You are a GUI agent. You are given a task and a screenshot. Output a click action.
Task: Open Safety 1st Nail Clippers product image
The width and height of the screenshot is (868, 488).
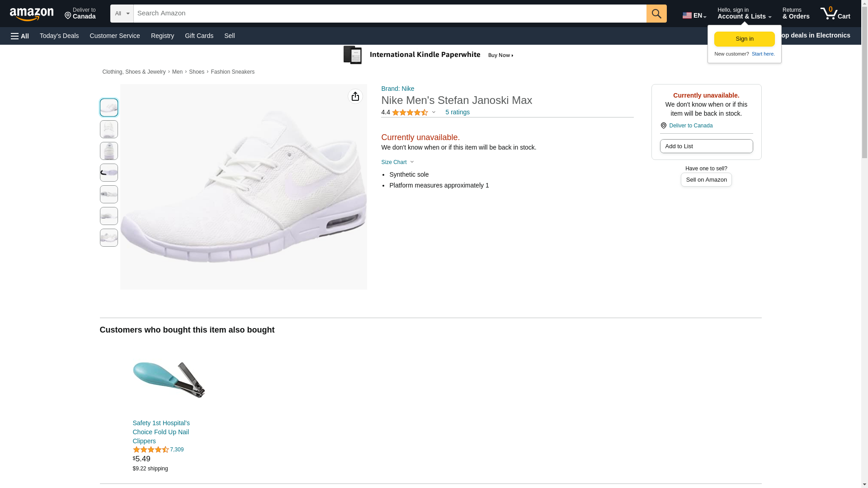pyautogui.click(x=169, y=380)
